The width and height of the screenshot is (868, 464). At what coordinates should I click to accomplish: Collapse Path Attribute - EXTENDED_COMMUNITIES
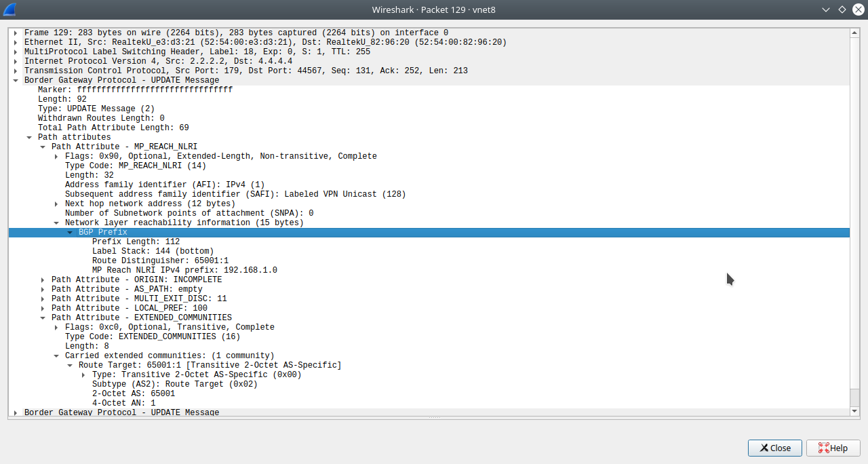tap(42, 317)
